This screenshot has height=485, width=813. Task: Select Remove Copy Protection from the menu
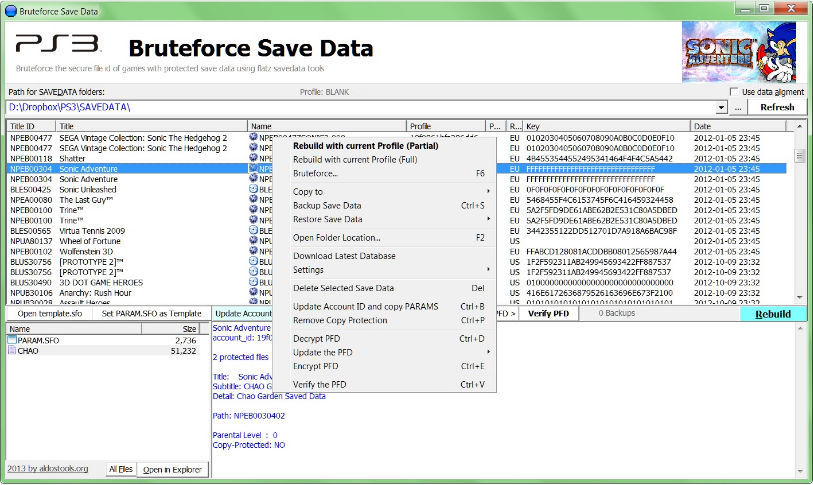[x=339, y=320]
